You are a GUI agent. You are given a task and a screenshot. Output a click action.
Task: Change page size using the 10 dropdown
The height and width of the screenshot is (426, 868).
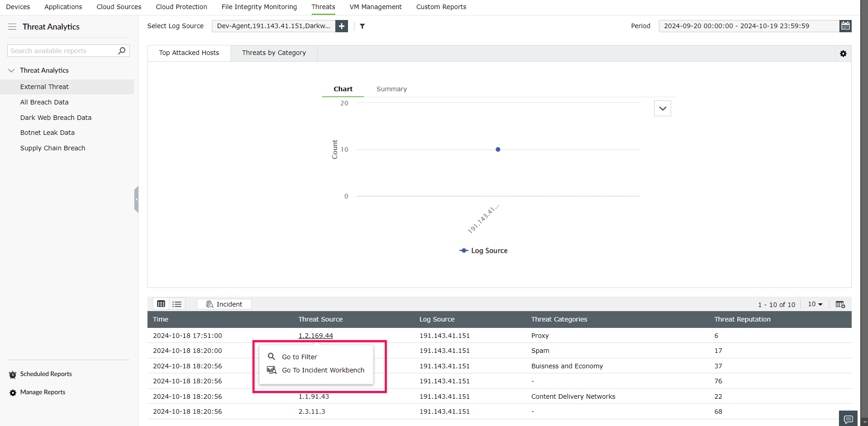tap(814, 304)
